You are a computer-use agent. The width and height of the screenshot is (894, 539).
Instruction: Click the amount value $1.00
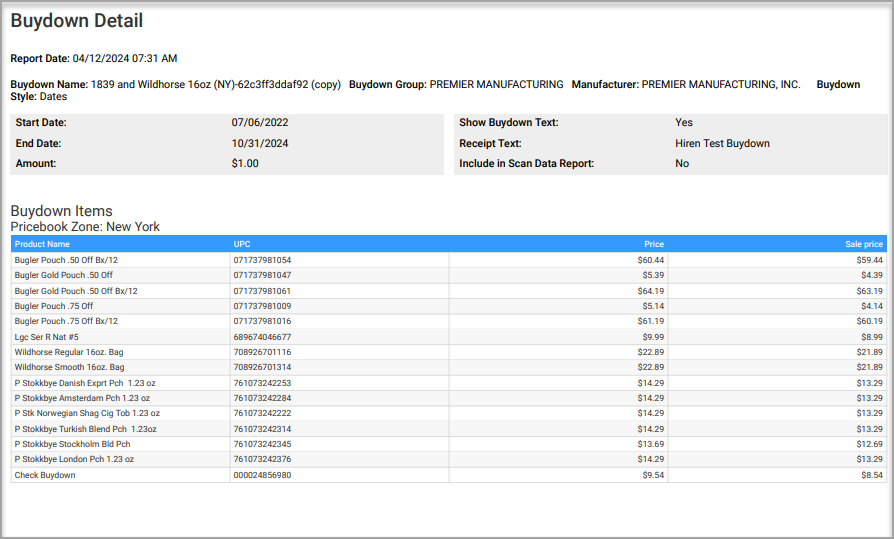coord(245,164)
